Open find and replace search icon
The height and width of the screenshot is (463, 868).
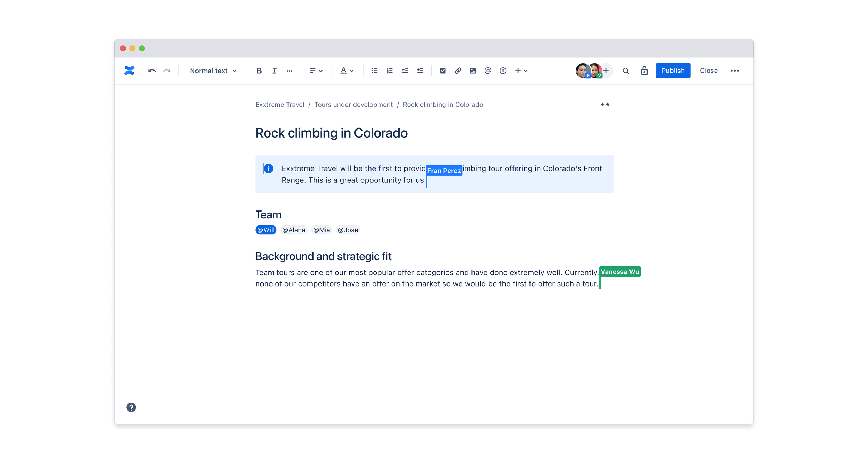(x=625, y=71)
